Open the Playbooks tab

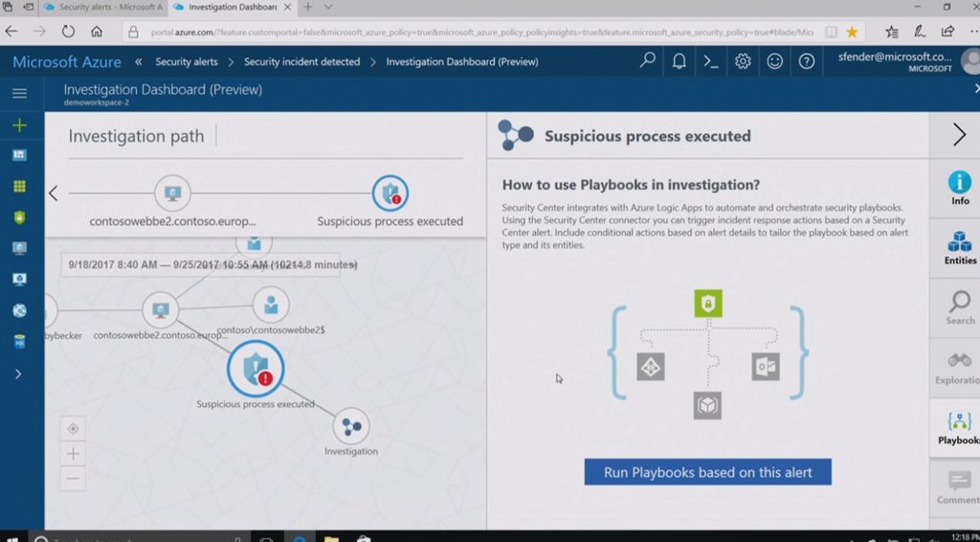click(959, 427)
